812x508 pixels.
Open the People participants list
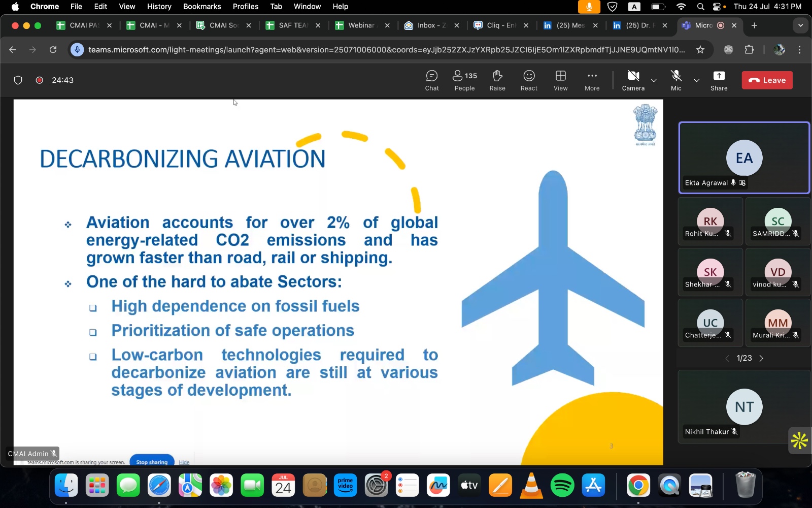(x=464, y=80)
